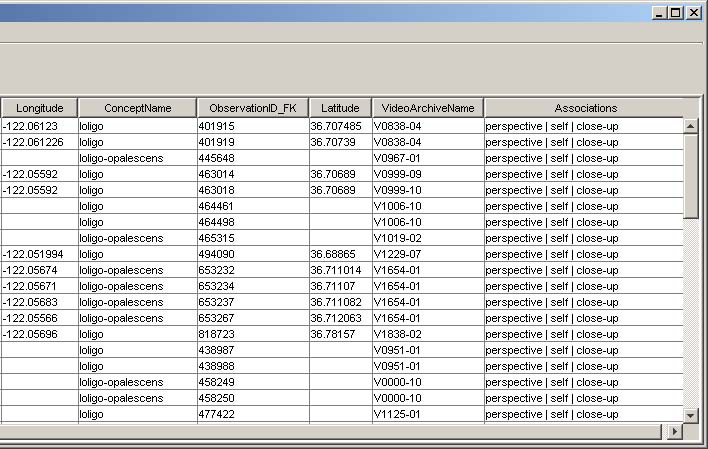The height and width of the screenshot is (449, 708).
Task: Click the Latitude column header
Action: [340, 108]
